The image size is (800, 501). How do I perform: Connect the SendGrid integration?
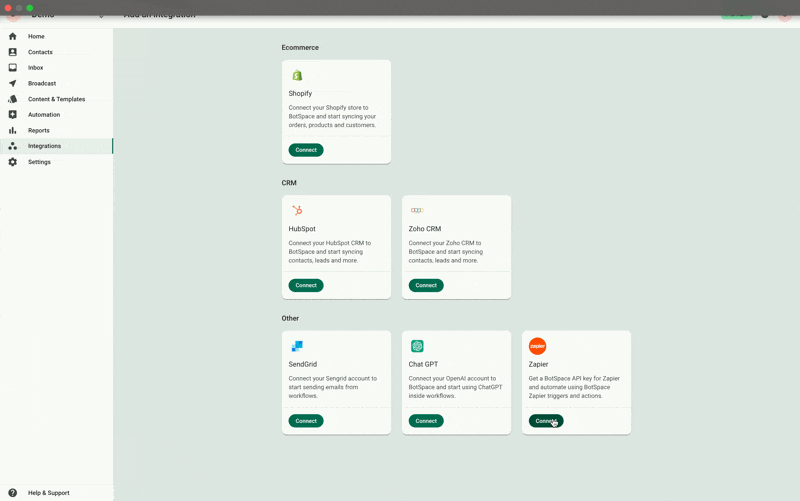click(x=306, y=421)
